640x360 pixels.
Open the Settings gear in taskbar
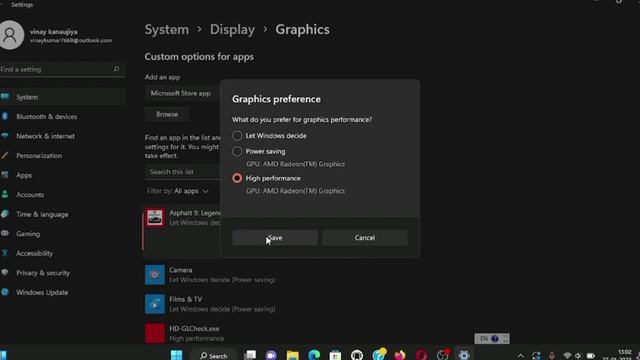[x=464, y=355]
